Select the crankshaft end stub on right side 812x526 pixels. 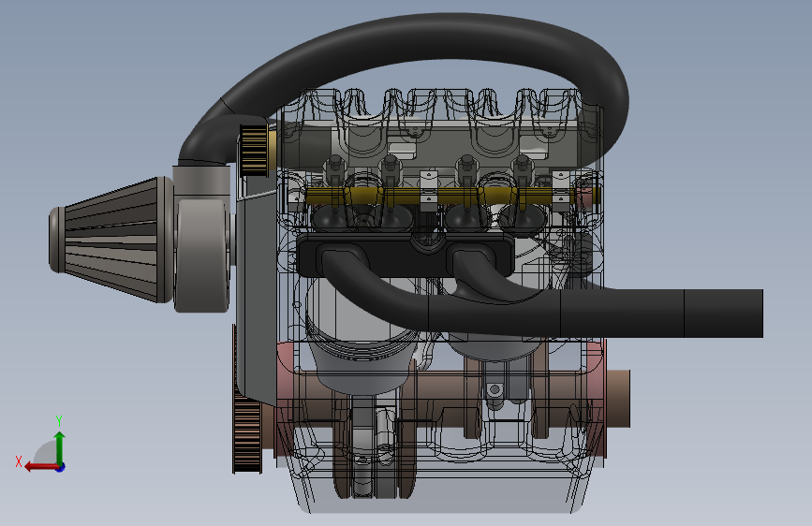618,399
